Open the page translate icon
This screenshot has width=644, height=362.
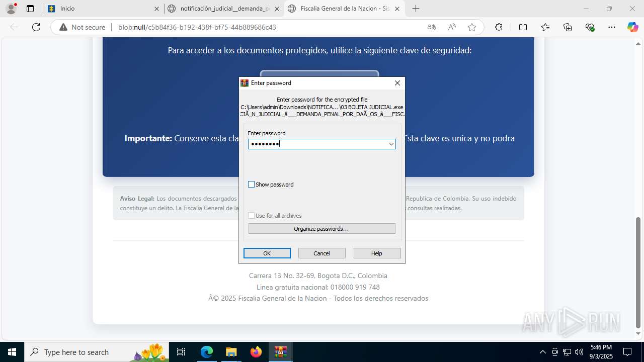[x=432, y=27]
